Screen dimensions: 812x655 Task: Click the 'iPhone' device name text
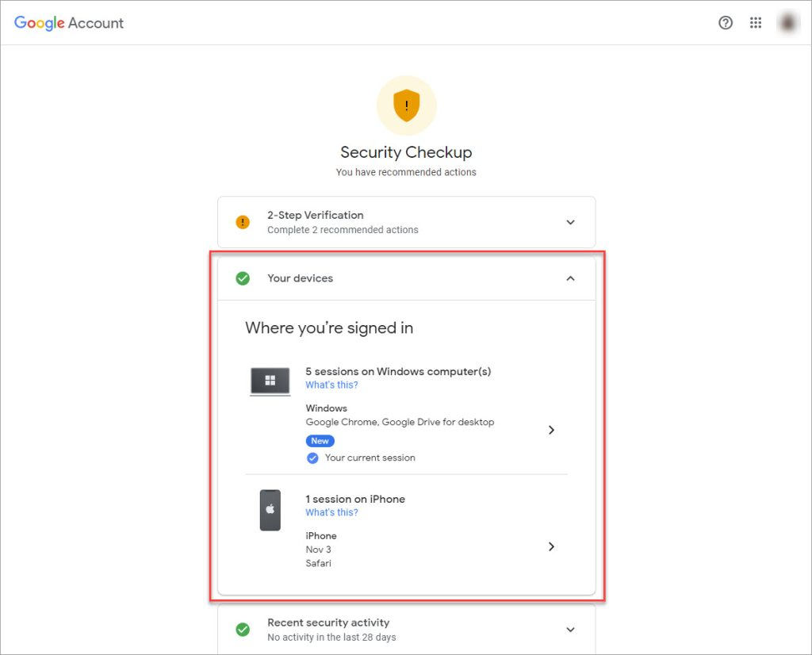pos(321,535)
